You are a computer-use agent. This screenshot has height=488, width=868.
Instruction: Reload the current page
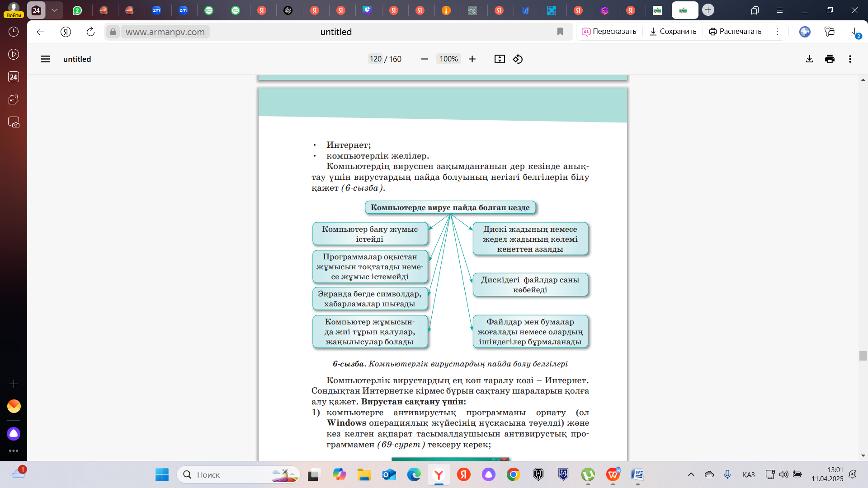[90, 32]
